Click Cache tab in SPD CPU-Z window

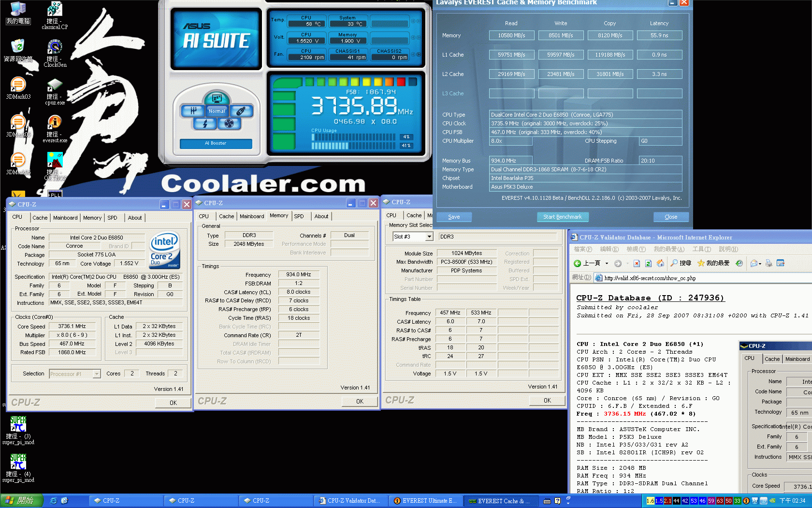(414, 215)
